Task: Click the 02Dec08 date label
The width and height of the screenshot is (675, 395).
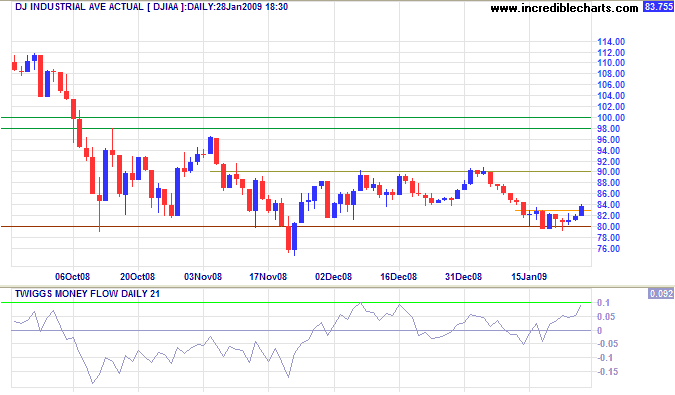Action: point(333,277)
